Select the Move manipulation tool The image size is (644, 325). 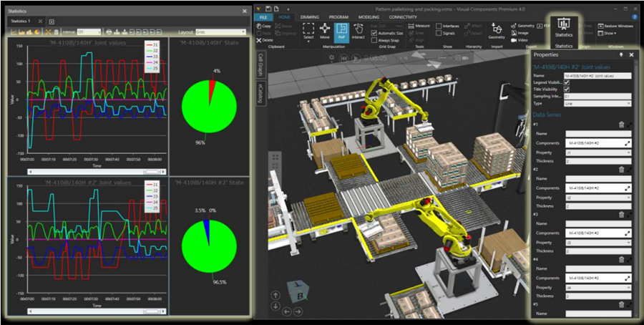(x=326, y=31)
